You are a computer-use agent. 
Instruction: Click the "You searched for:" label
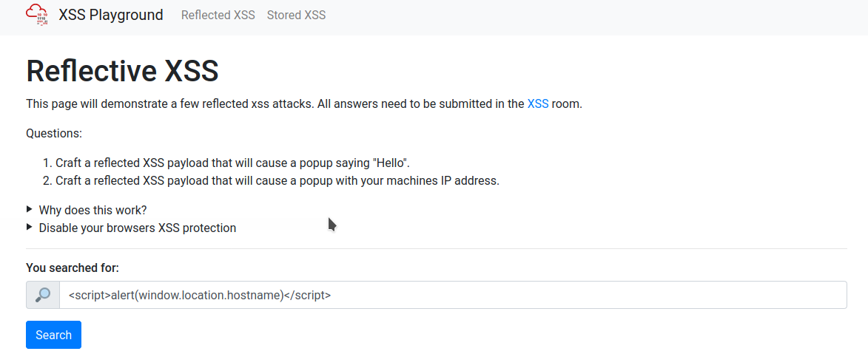point(73,268)
